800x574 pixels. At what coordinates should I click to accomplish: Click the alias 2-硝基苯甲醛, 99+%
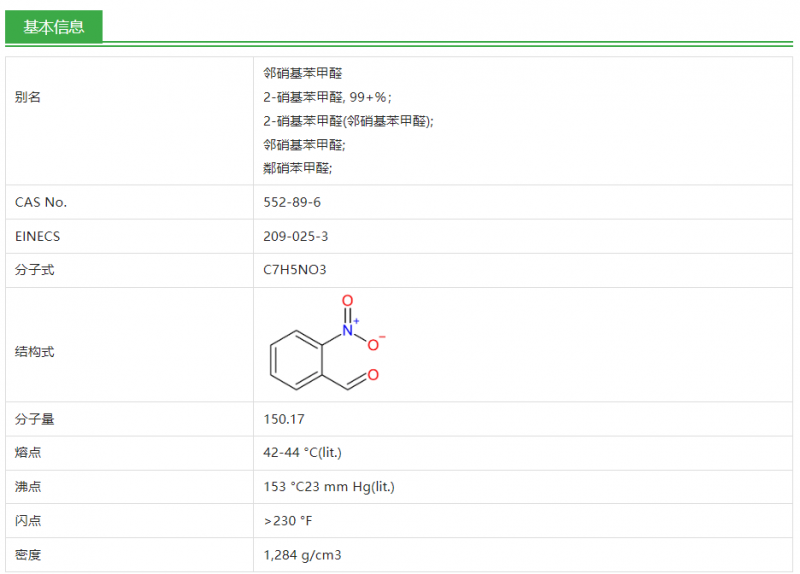[x=327, y=97]
